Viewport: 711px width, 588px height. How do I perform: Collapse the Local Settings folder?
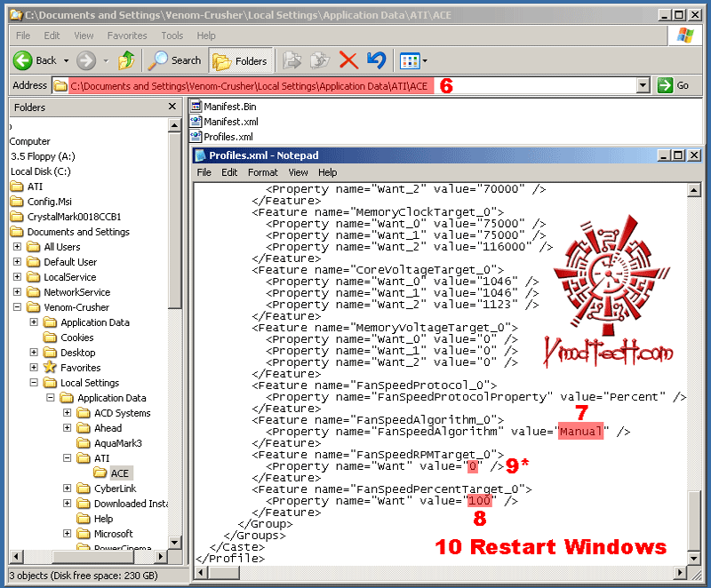[x=34, y=382]
